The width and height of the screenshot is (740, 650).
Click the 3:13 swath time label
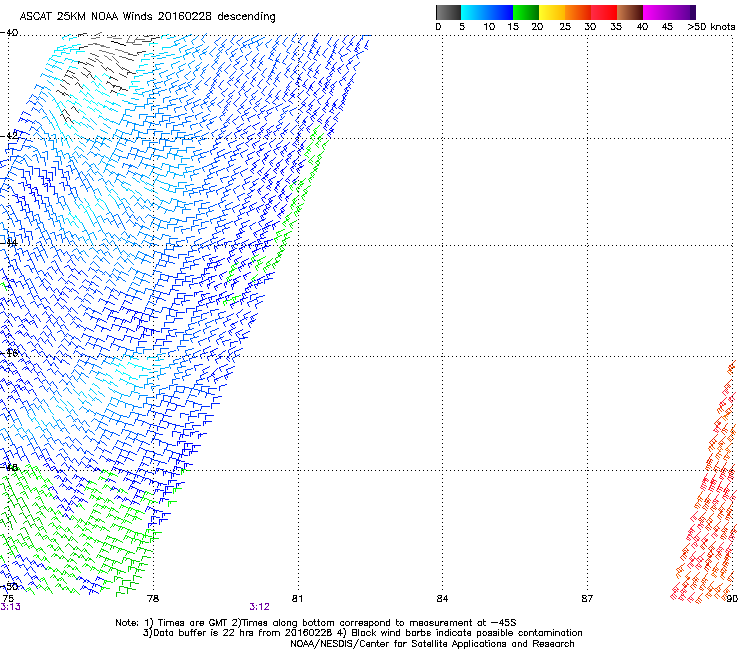coord(10,607)
